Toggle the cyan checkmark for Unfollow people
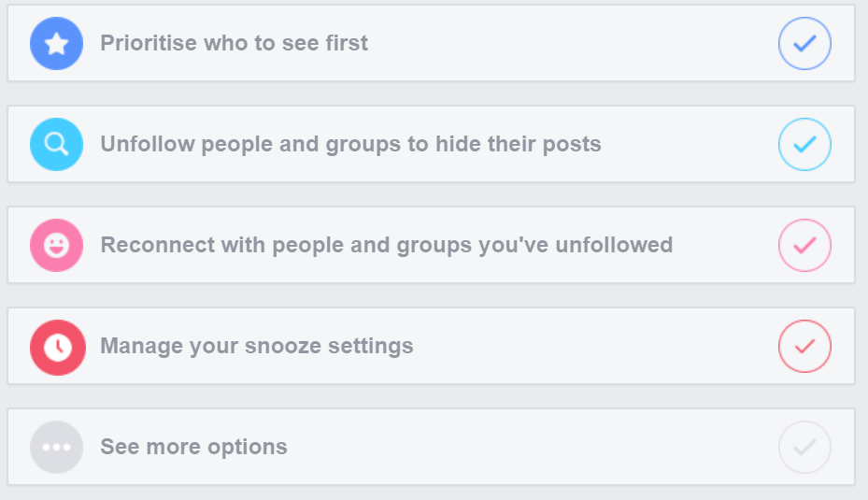This screenshot has width=868, height=500. click(x=804, y=145)
